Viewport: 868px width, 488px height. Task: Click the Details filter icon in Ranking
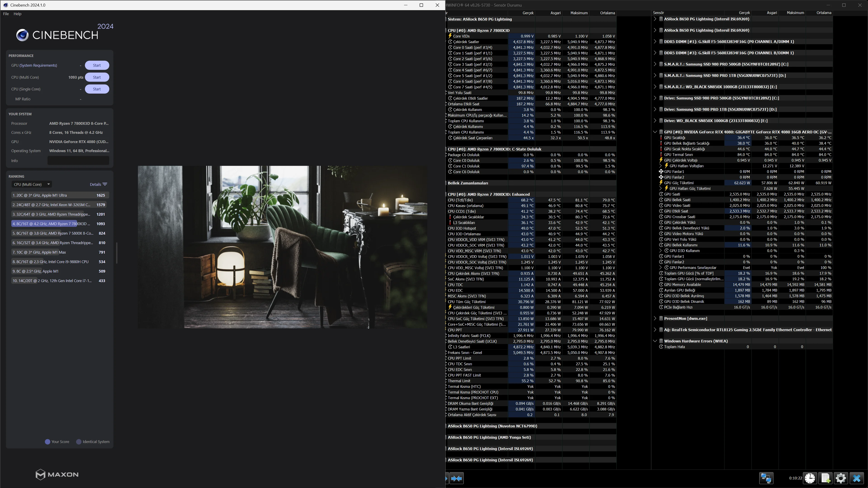(105, 184)
